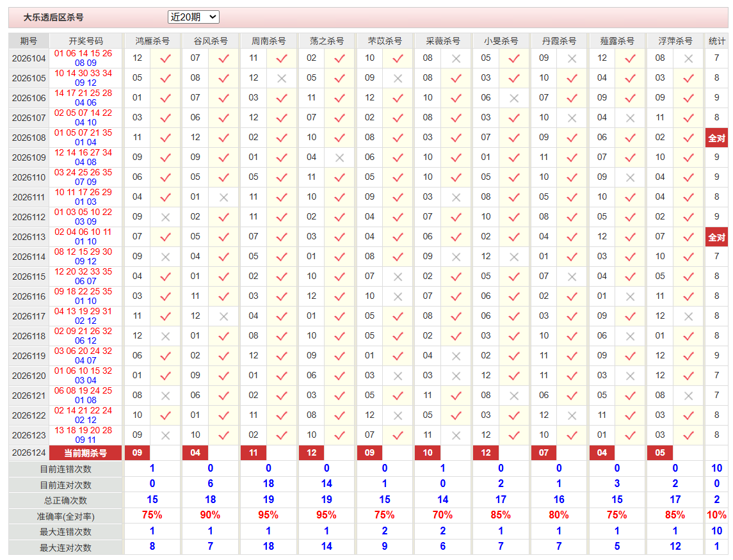The image size is (733, 560).
Task: Click the 荡之杀号 column header
Action: point(326,41)
